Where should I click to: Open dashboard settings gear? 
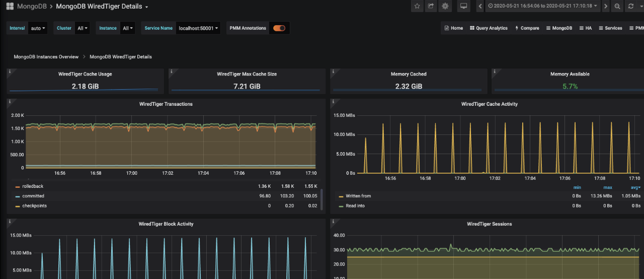(445, 7)
